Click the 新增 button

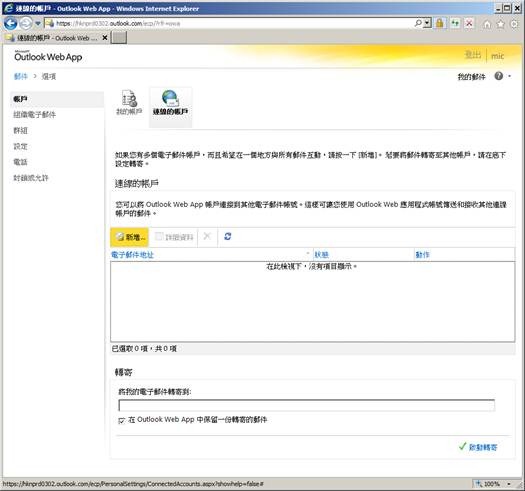(x=130, y=237)
